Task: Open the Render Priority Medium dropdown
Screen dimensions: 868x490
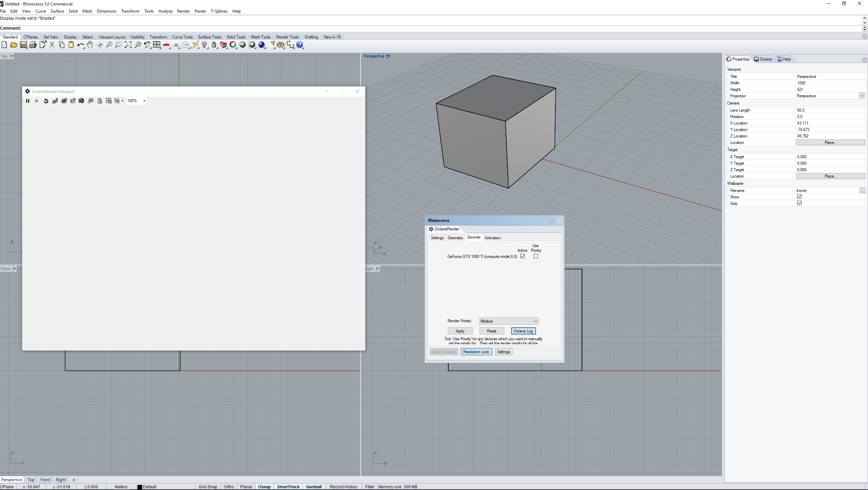Action: tap(508, 321)
